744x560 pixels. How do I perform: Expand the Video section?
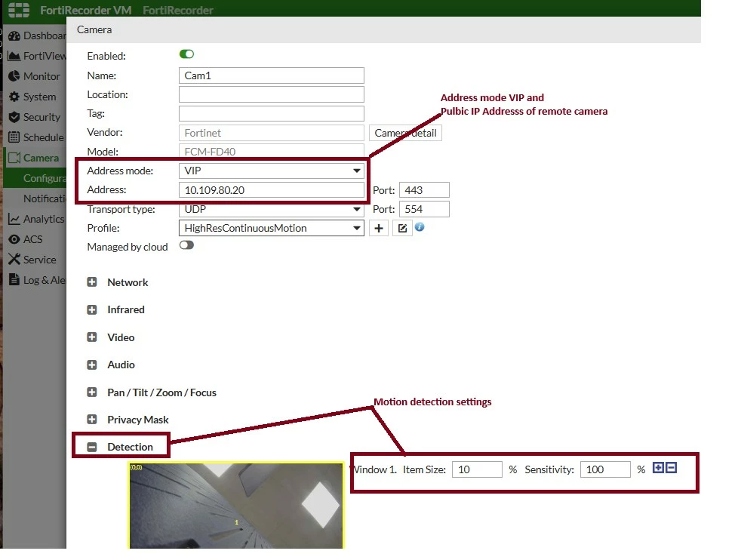click(x=92, y=337)
